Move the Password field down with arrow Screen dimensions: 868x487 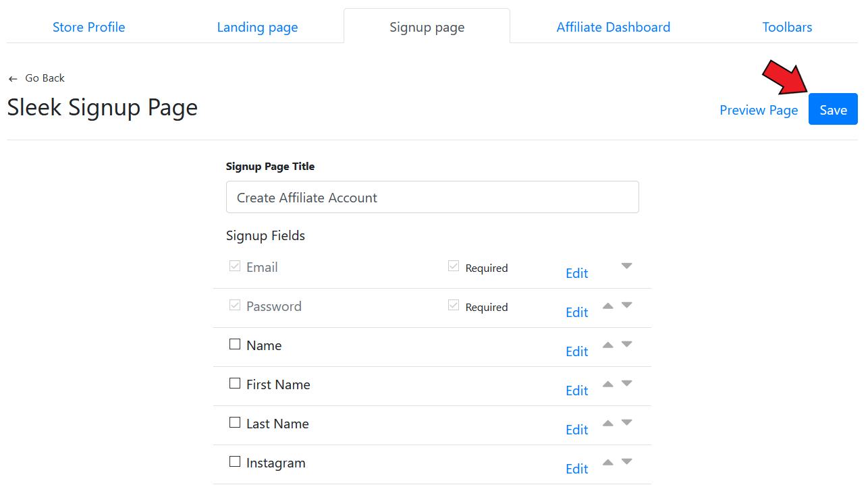[x=626, y=305]
